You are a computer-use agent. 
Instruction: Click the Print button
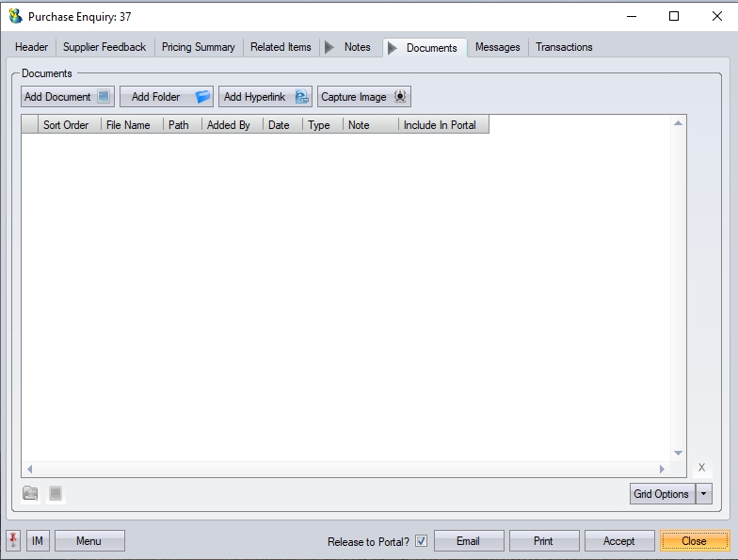pyautogui.click(x=544, y=541)
